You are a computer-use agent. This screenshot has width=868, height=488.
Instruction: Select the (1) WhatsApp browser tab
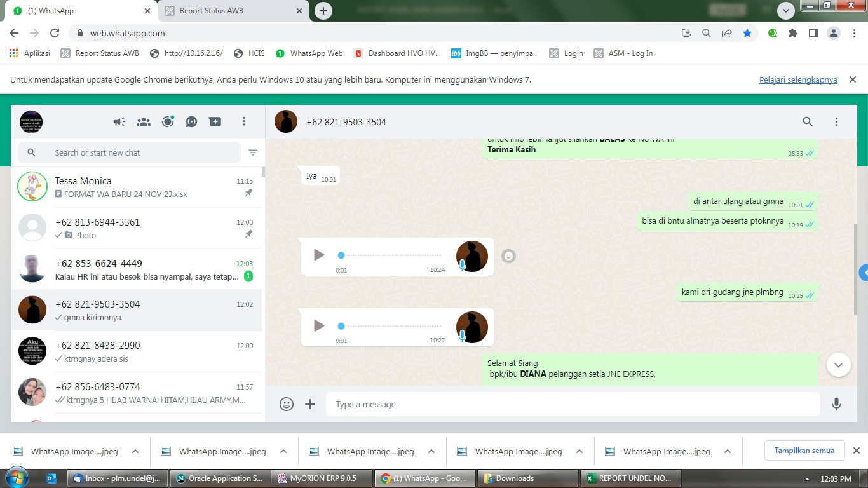point(81,11)
